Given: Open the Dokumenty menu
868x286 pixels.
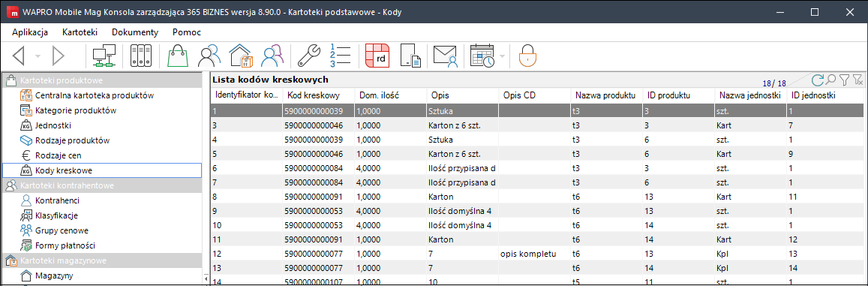Looking at the screenshot, I should click(x=135, y=32).
